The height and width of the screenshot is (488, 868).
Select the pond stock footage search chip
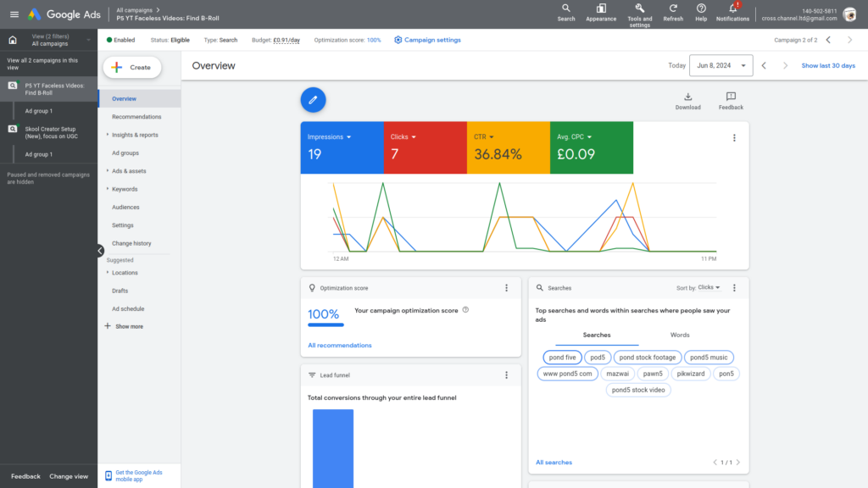coord(647,358)
